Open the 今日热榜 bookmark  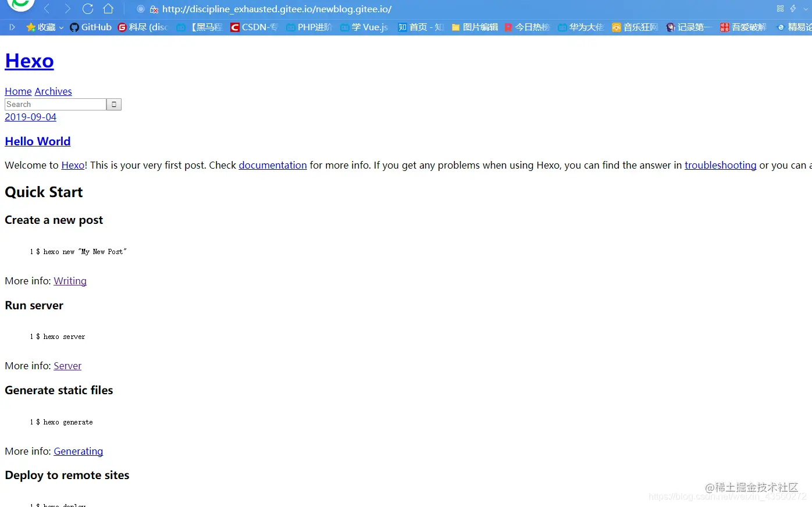point(527,27)
